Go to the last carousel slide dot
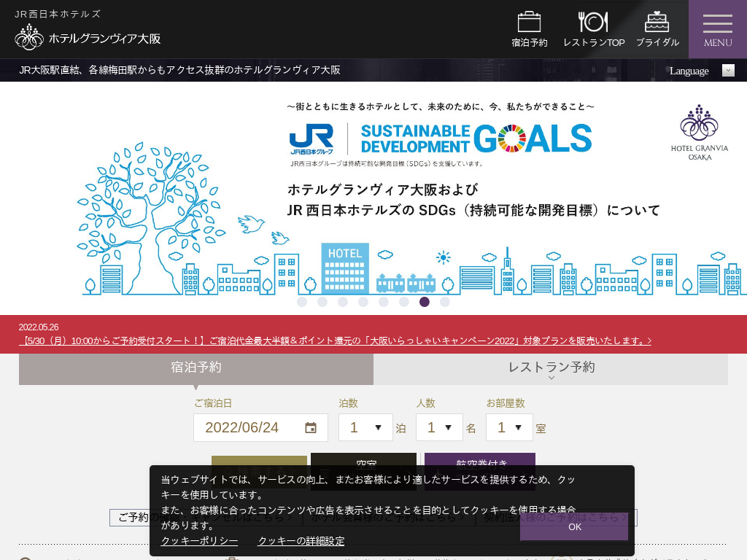The width and height of the screenshot is (747, 560). point(445,302)
